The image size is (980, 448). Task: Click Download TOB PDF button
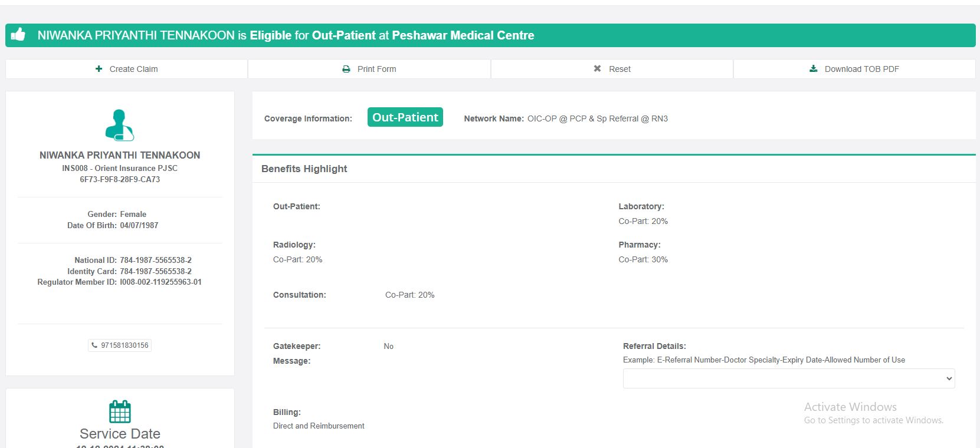[x=854, y=69]
